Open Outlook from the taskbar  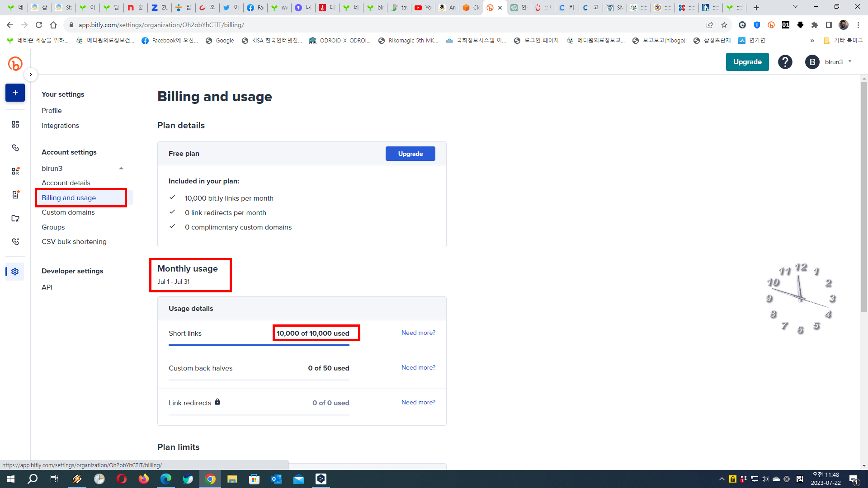pyautogui.click(x=277, y=479)
